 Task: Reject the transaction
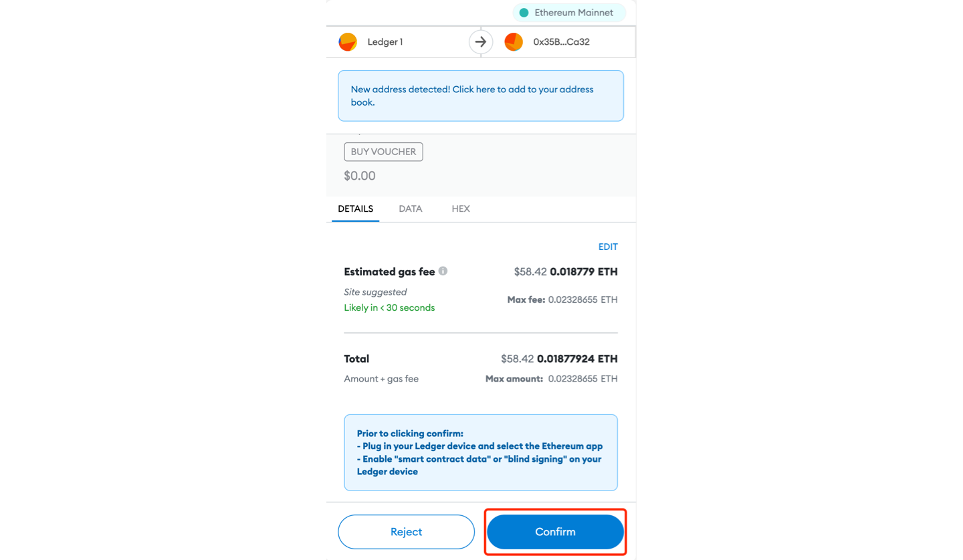pyautogui.click(x=406, y=532)
